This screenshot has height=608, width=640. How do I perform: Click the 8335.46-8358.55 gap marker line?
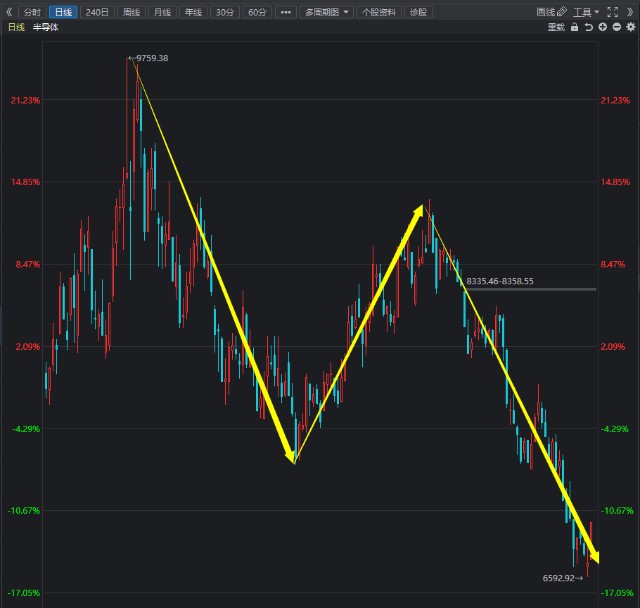click(x=530, y=289)
